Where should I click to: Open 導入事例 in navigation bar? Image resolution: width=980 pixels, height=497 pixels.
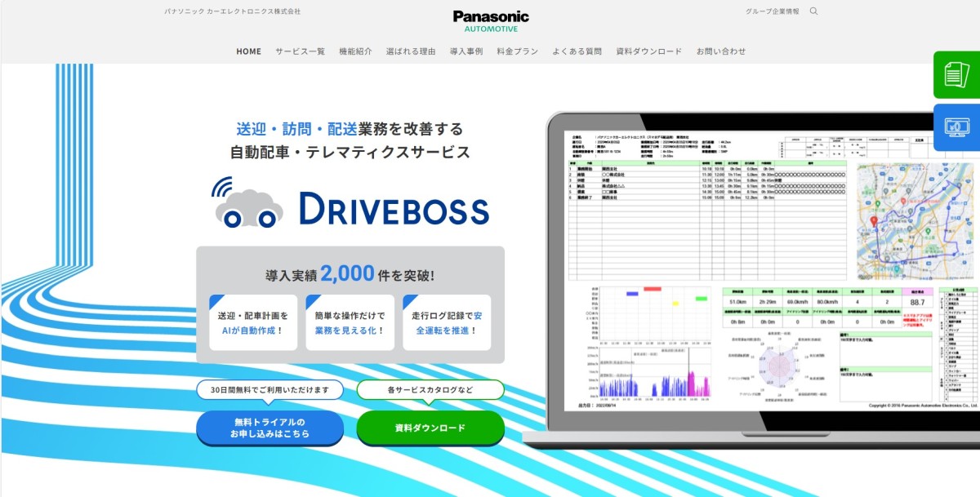coord(466,51)
